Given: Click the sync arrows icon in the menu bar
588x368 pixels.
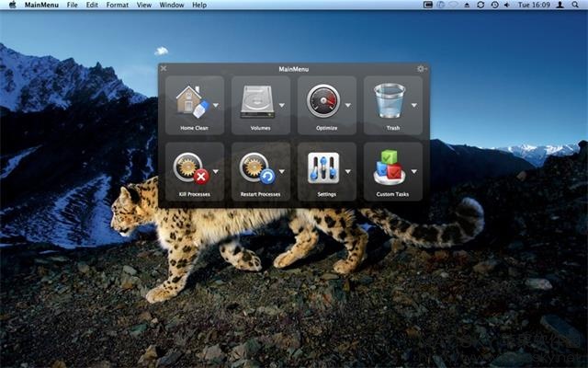Looking at the screenshot, I should tap(481, 5).
